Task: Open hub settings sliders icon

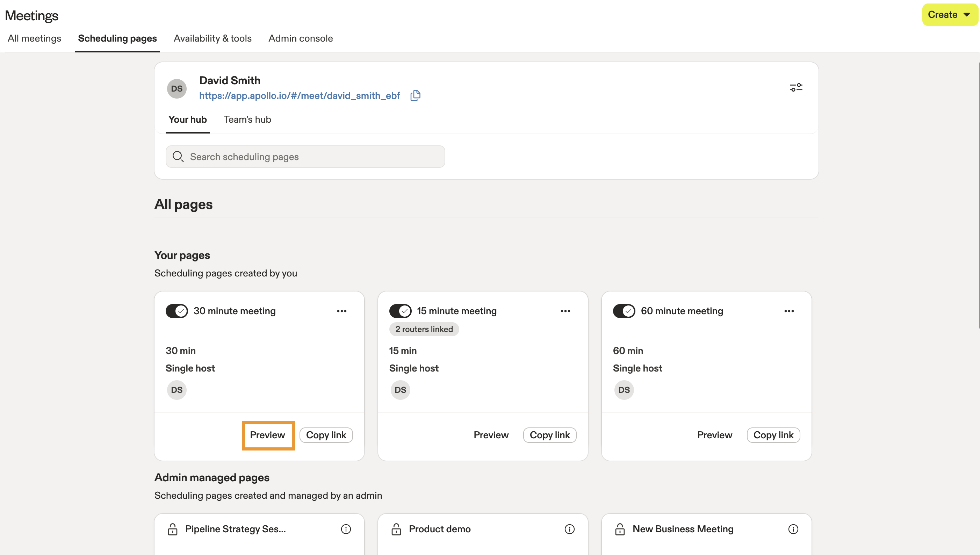Action: [795, 88]
